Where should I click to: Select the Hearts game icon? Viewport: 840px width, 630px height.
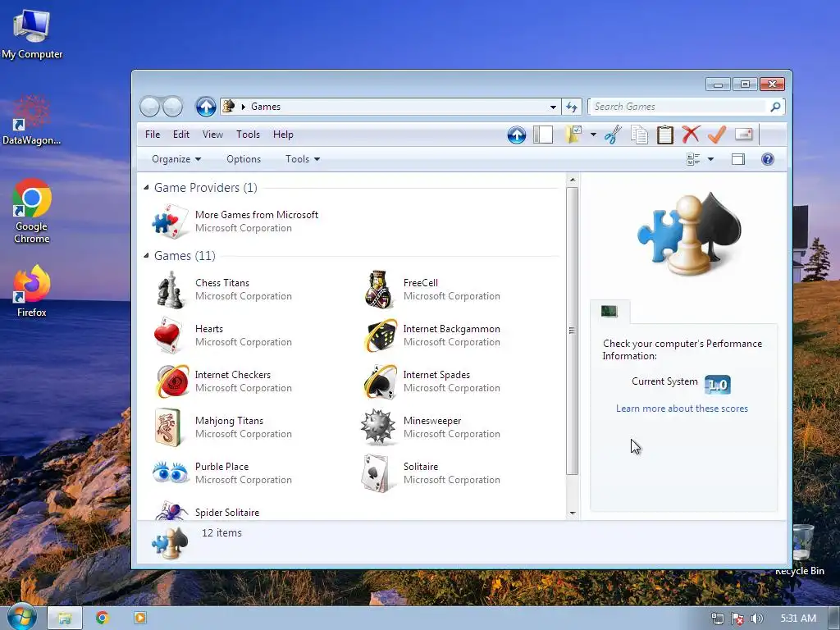click(x=169, y=336)
